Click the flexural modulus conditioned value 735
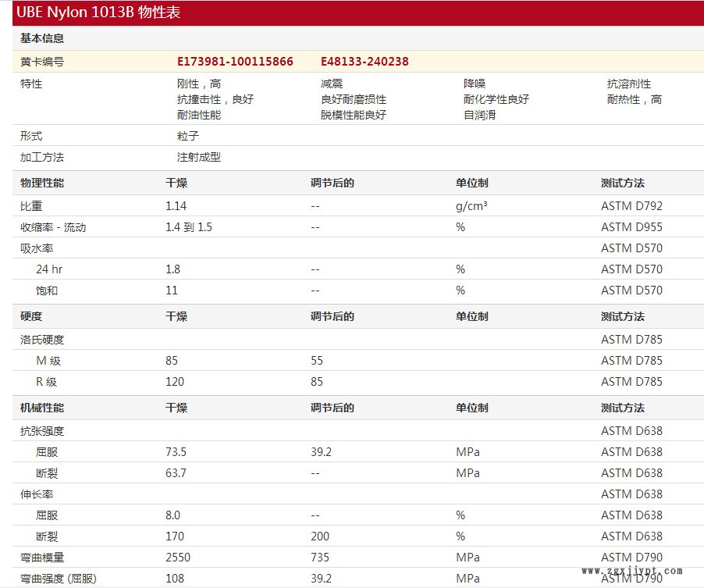 tap(320, 558)
